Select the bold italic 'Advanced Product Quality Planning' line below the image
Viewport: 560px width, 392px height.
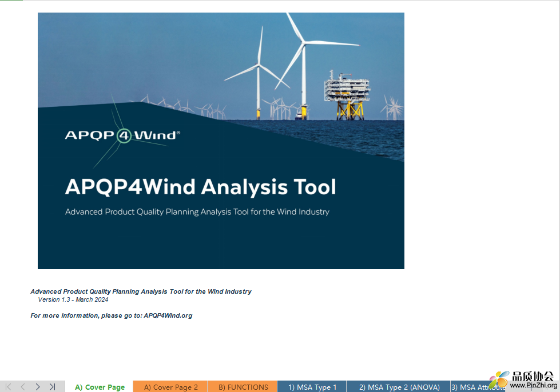[141, 291]
